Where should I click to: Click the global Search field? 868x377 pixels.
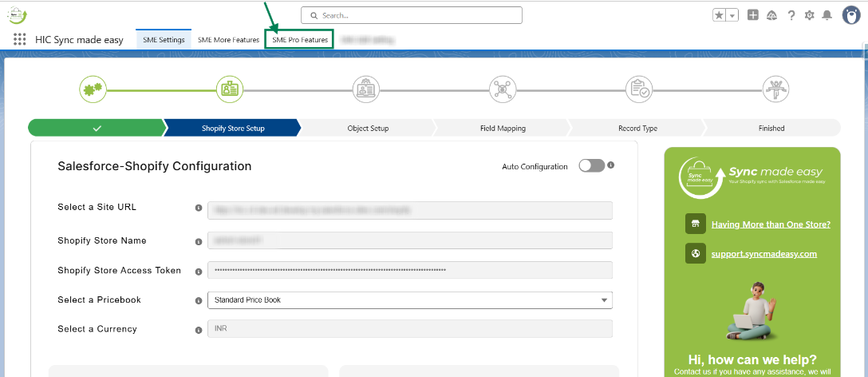[x=412, y=15]
